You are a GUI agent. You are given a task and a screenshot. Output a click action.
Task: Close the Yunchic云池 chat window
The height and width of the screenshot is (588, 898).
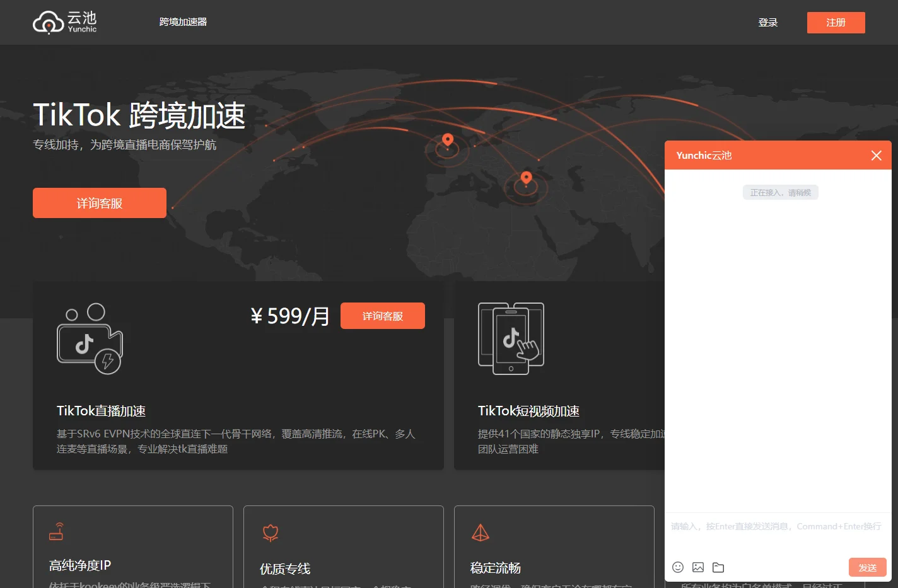(x=877, y=156)
